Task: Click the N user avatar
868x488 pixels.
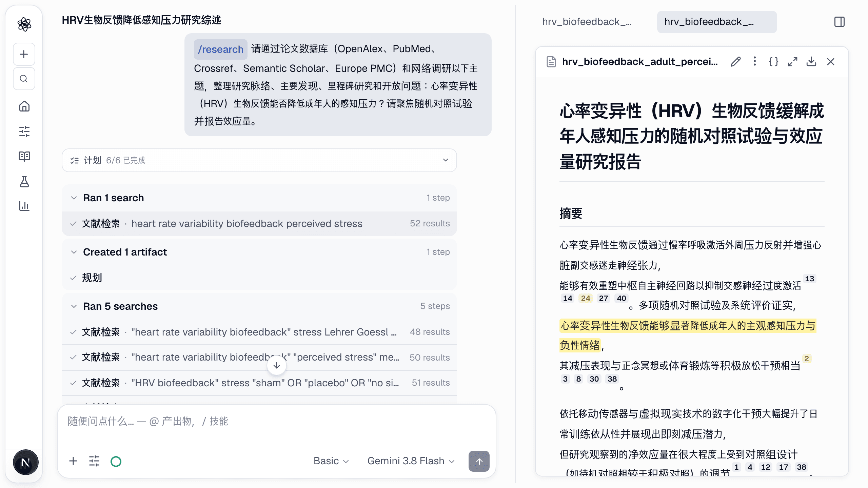Action: pyautogui.click(x=25, y=462)
